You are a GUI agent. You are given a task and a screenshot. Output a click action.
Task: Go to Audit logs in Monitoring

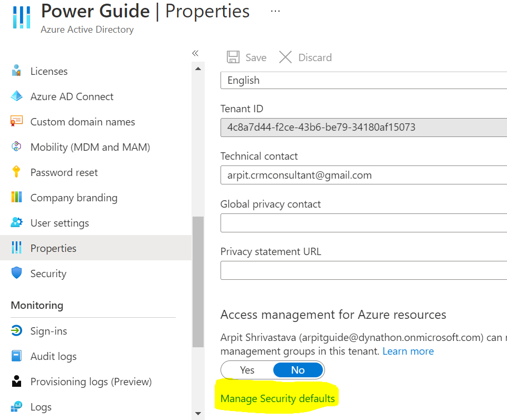53,356
